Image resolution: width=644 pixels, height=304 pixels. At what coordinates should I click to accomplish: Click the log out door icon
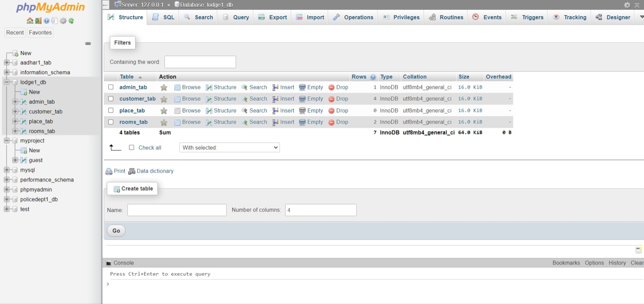click(x=38, y=21)
